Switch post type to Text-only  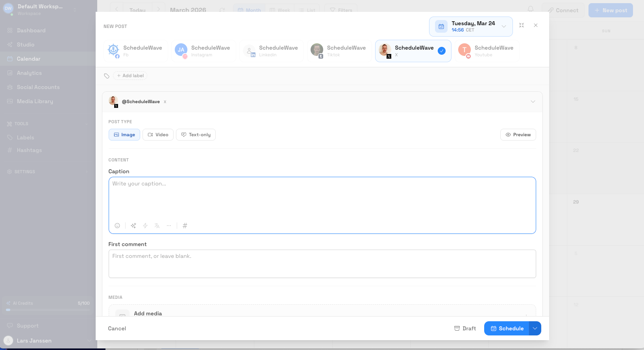[x=196, y=135]
